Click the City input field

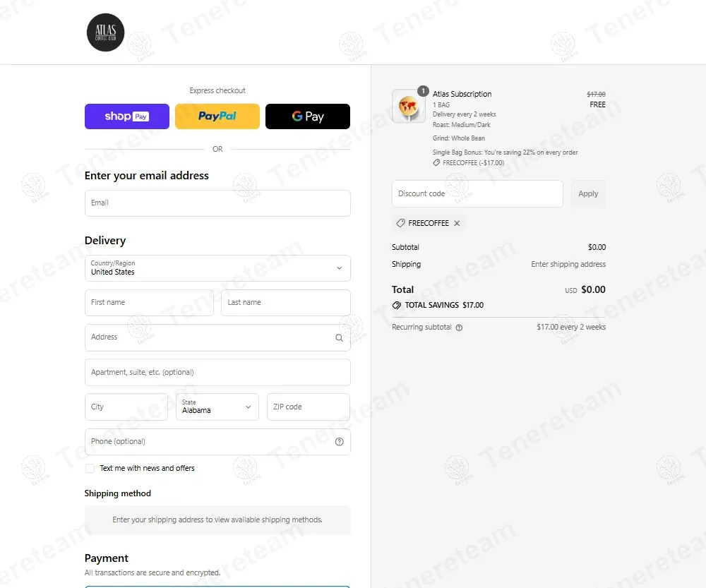pyautogui.click(x=126, y=407)
